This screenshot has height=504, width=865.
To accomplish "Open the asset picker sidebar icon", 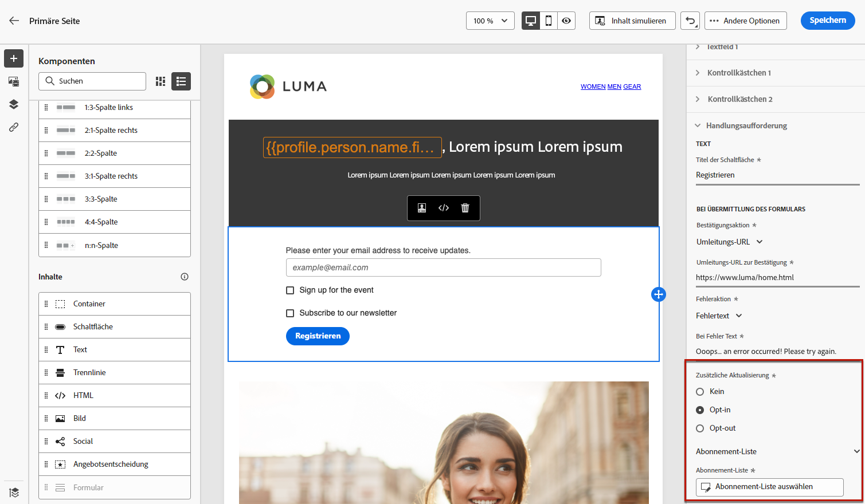I will pos(14,81).
